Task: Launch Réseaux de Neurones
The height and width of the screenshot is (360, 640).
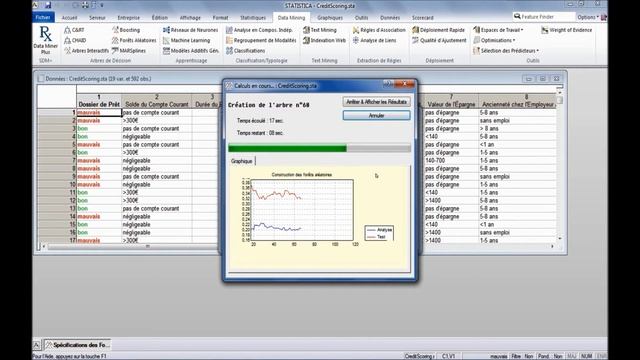Action: pyautogui.click(x=191, y=30)
